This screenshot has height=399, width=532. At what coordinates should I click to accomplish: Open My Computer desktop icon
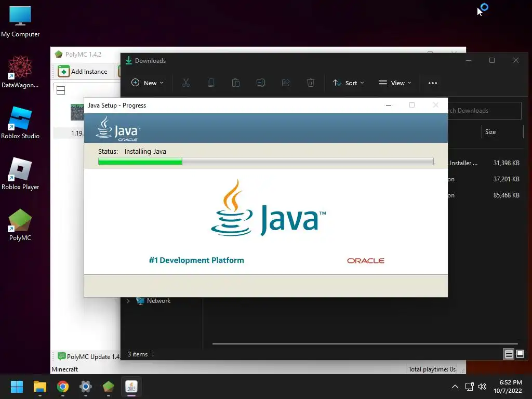(20, 21)
